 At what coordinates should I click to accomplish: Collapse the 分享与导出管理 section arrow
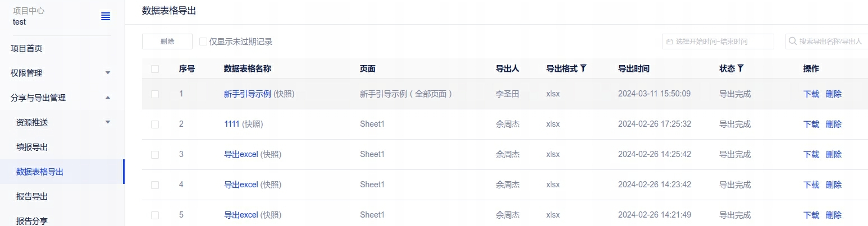[108, 98]
